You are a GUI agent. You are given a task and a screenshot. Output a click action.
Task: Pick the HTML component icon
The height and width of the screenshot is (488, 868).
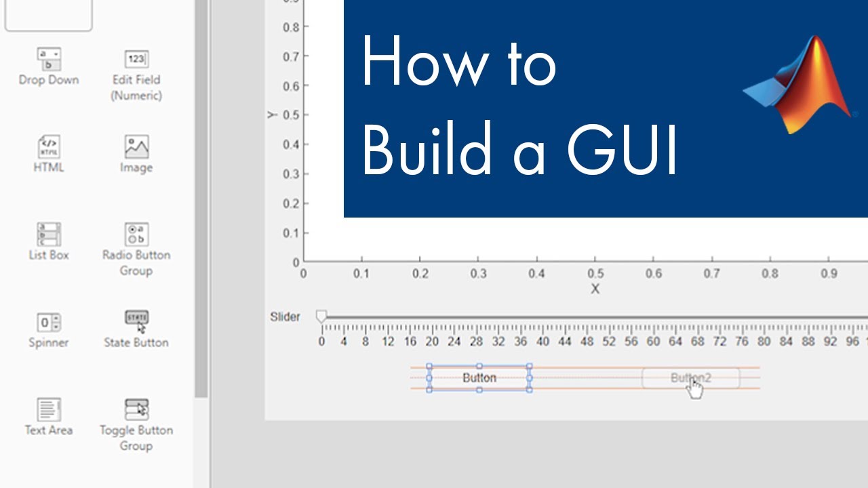tap(49, 146)
